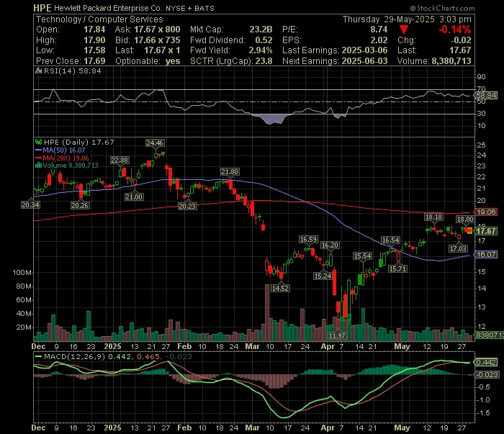
Task: Click the Chg value -0.02
Action: (x=461, y=40)
